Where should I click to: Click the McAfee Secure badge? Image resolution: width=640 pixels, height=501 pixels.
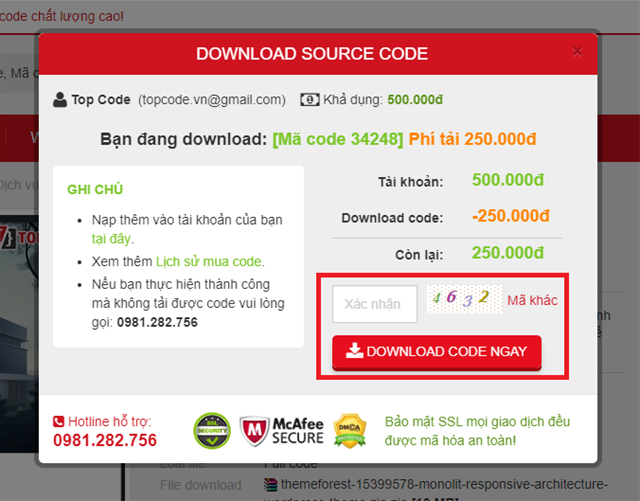click(x=282, y=431)
